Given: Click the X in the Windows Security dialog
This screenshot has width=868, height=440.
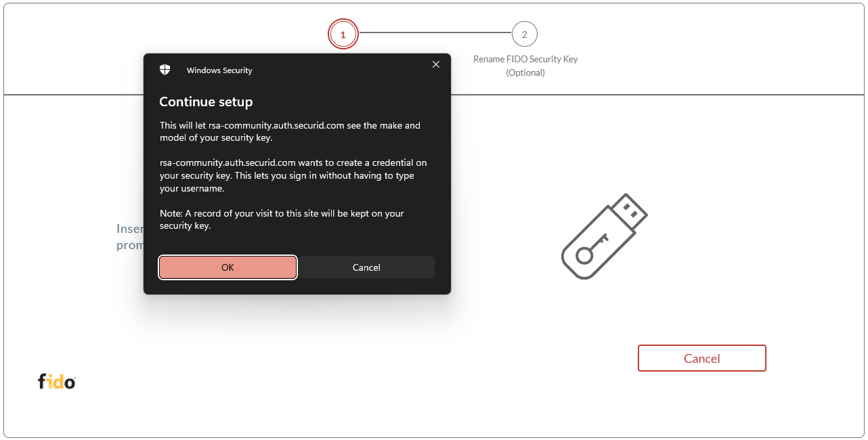Looking at the screenshot, I should pyautogui.click(x=435, y=64).
